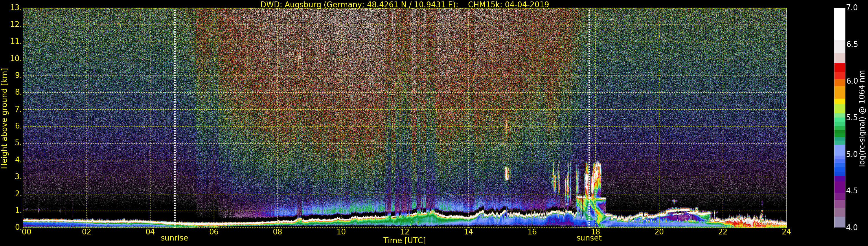
Task: Click the 'Height above ground [km]' axis title
Action: click(x=4, y=118)
